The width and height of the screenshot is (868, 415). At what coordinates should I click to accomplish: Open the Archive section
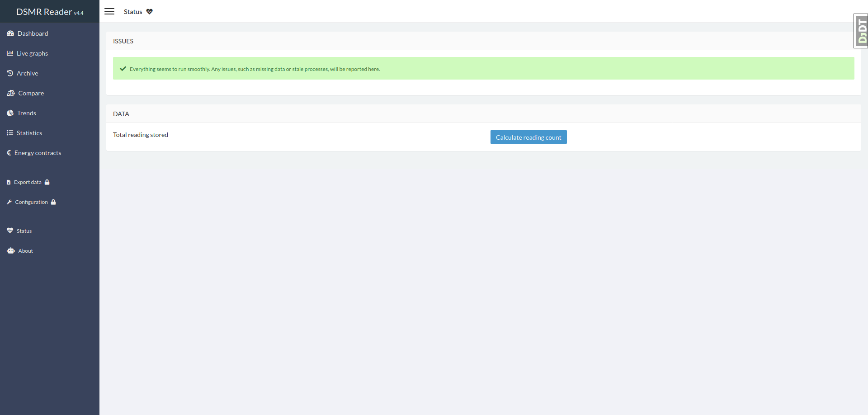pos(50,73)
